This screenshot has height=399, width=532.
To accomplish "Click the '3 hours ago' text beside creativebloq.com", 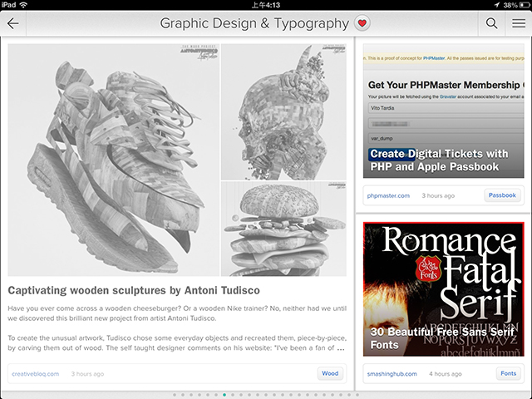I will [x=87, y=374].
